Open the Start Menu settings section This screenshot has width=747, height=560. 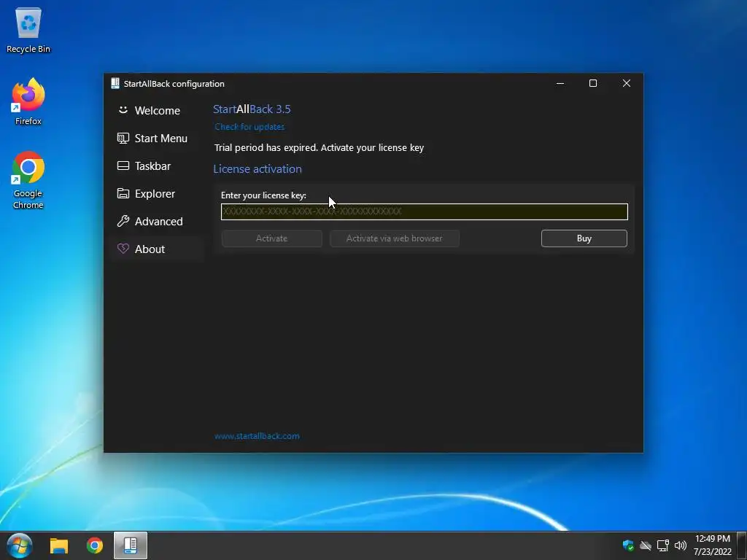coord(158,138)
